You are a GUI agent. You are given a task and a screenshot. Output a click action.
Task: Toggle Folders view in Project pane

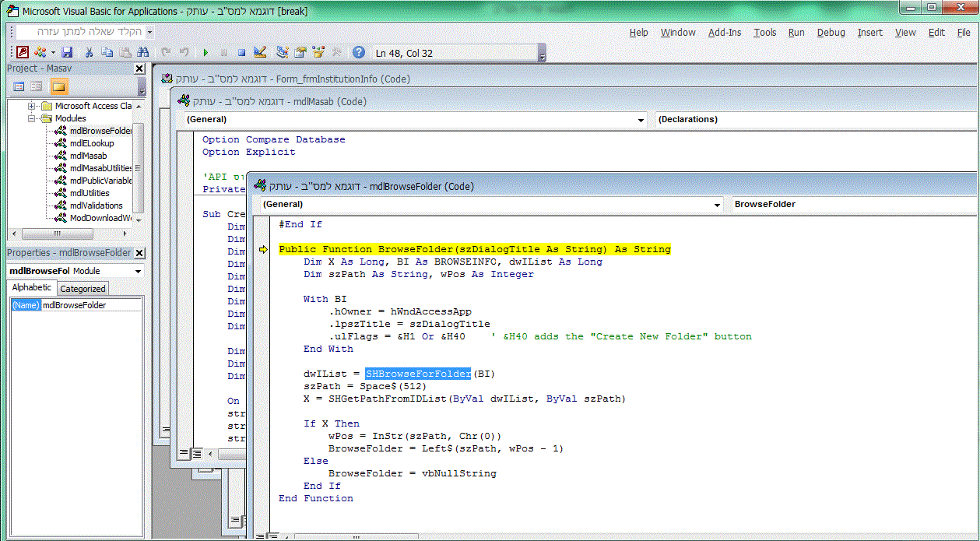coord(58,86)
